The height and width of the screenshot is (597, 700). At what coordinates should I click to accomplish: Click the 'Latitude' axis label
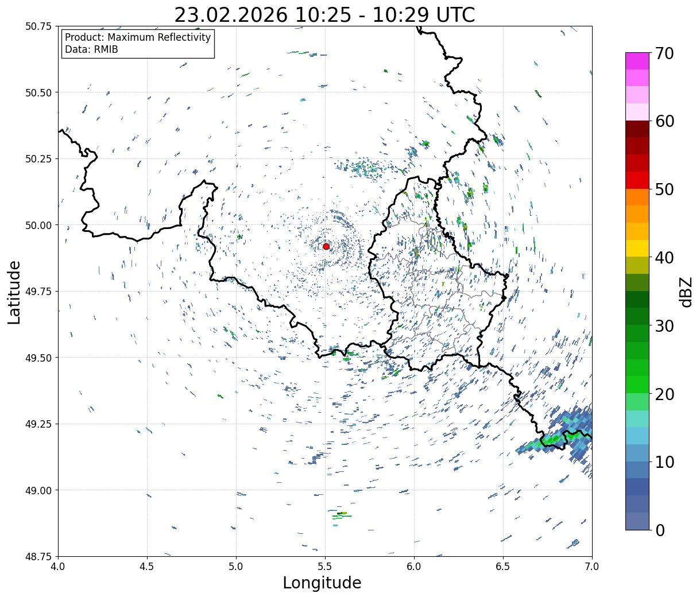pyautogui.click(x=14, y=292)
